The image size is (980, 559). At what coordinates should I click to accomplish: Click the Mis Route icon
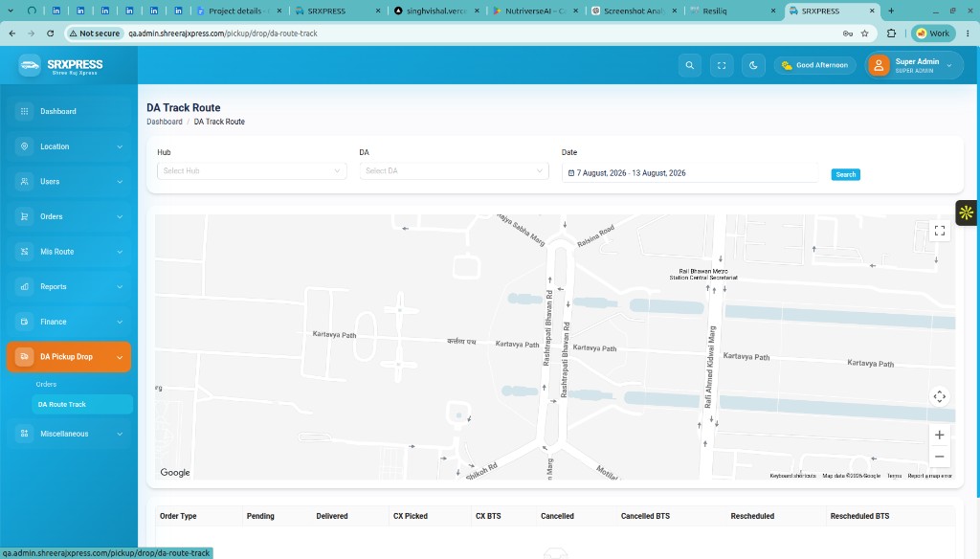click(24, 252)
